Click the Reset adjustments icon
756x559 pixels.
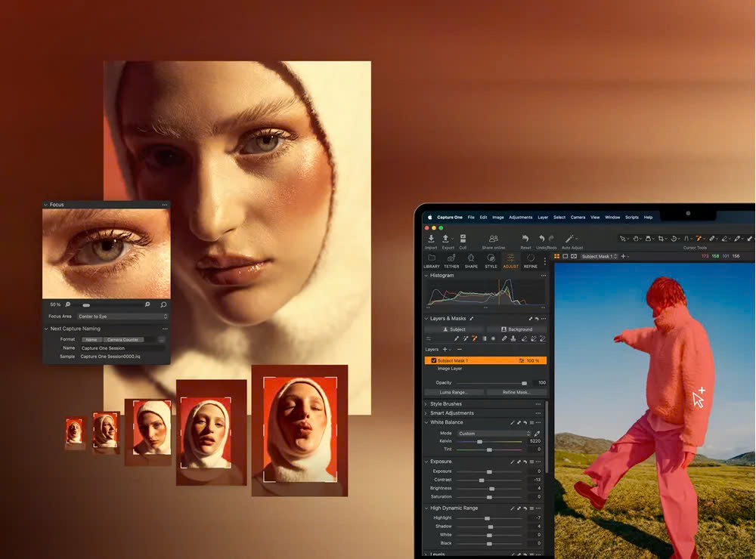(x=525, y=238)
